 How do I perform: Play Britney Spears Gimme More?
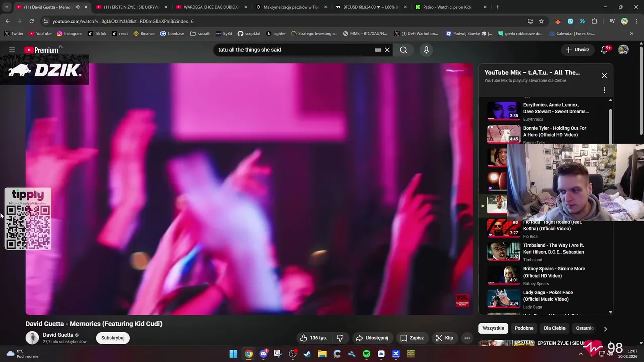click(x=543, y=275)
